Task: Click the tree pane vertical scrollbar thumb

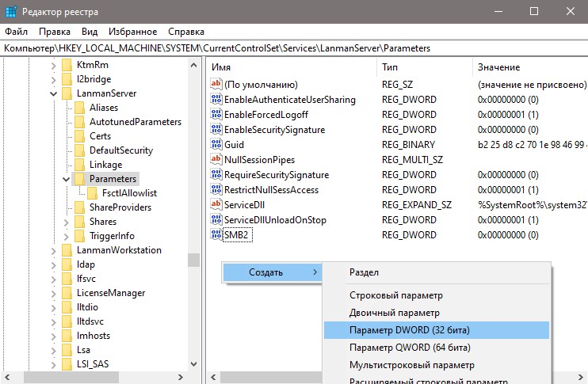Action: click(x=193, y=260)
